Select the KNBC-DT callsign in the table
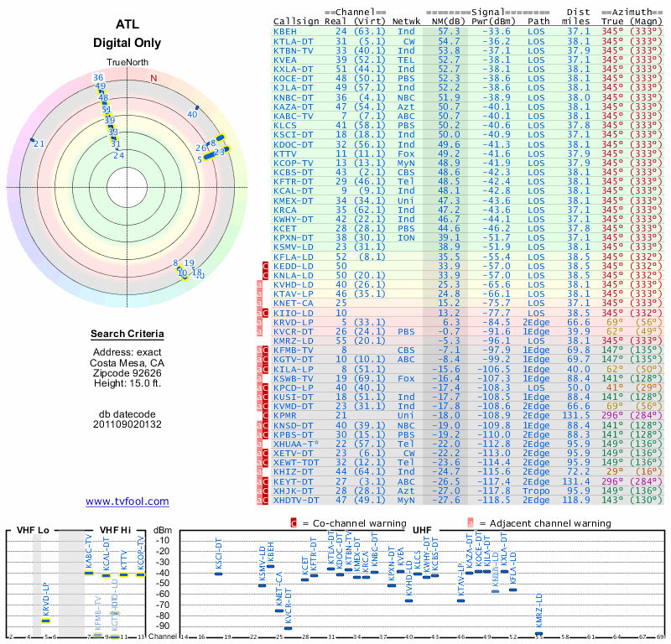 tap(294, 97)
